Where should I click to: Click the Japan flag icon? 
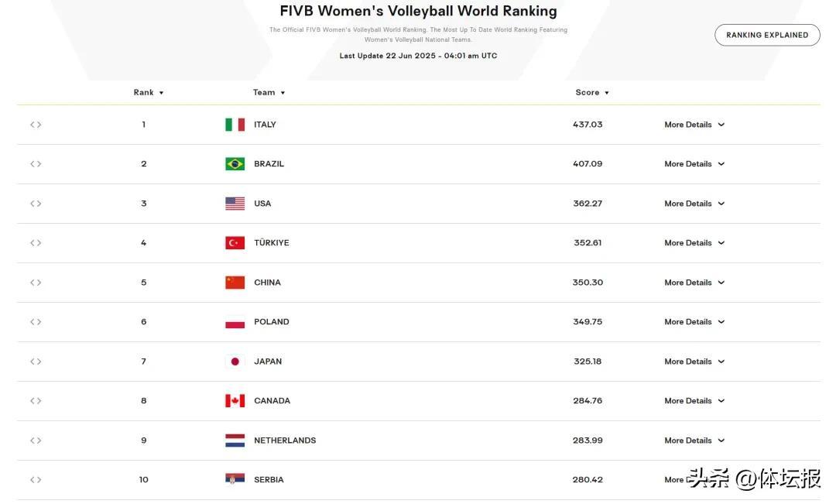click(x=235, y=362)
